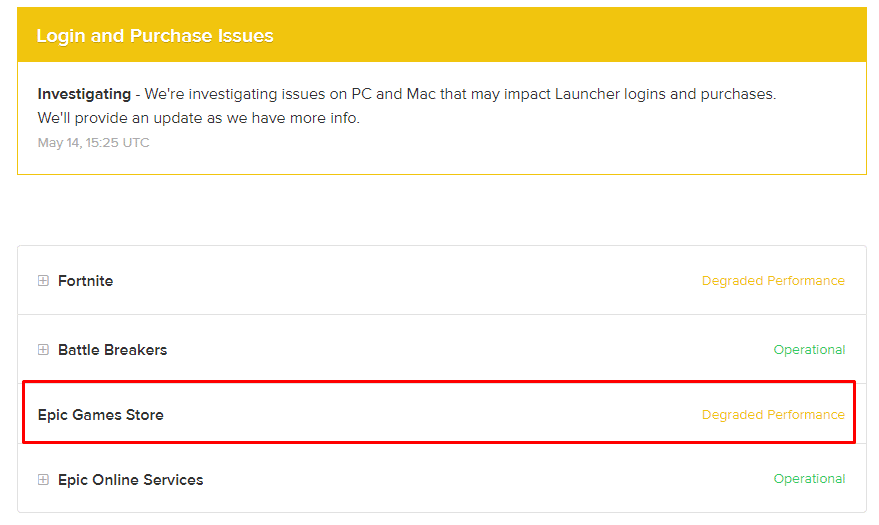The width and height of the screenshot is (879, 525).
Task: Click the May 14, 15:25 UTC timestamp
Action: 93,143
